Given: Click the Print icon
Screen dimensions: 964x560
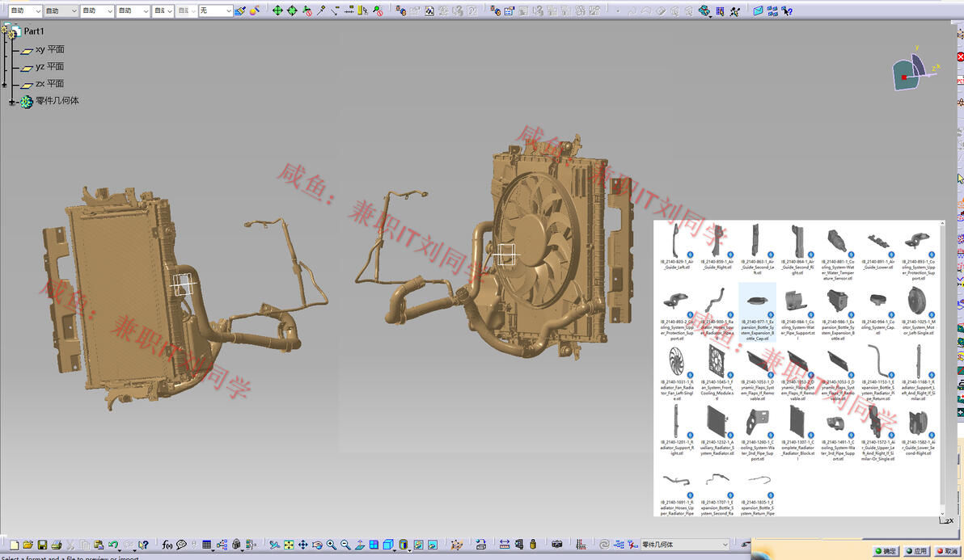Looking at the screenshot, I should pyautogui.click(x=57, y=545).
